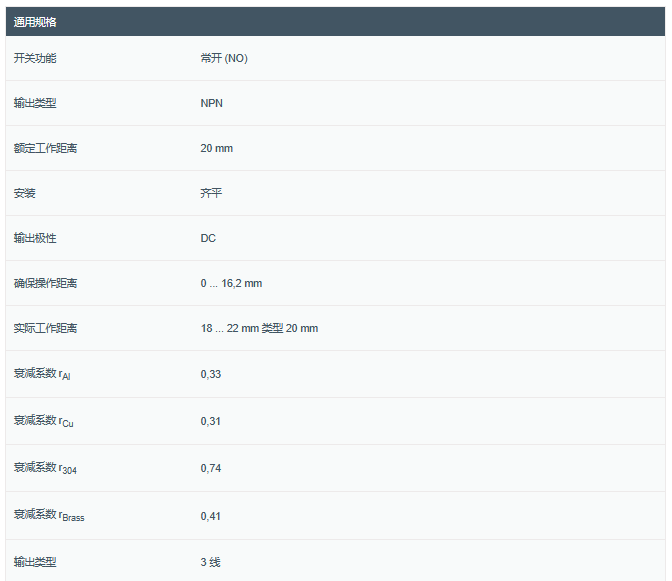Select the 开关功能 row label

(x=35, y=58)
